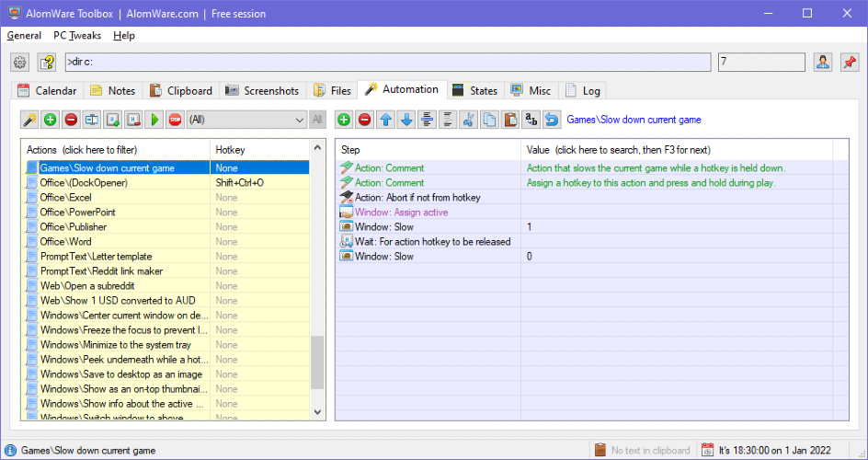This screenshot has width=868, height=460.
Task: Switch to the Log tab
Action: 583,91
